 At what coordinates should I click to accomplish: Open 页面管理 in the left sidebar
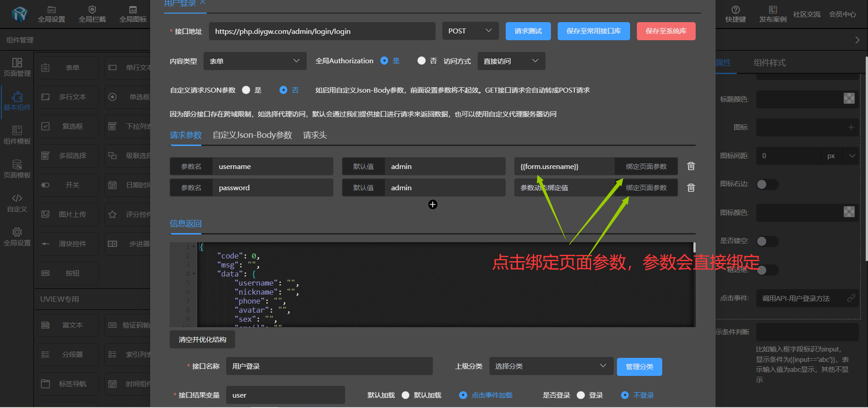point(17,67)
